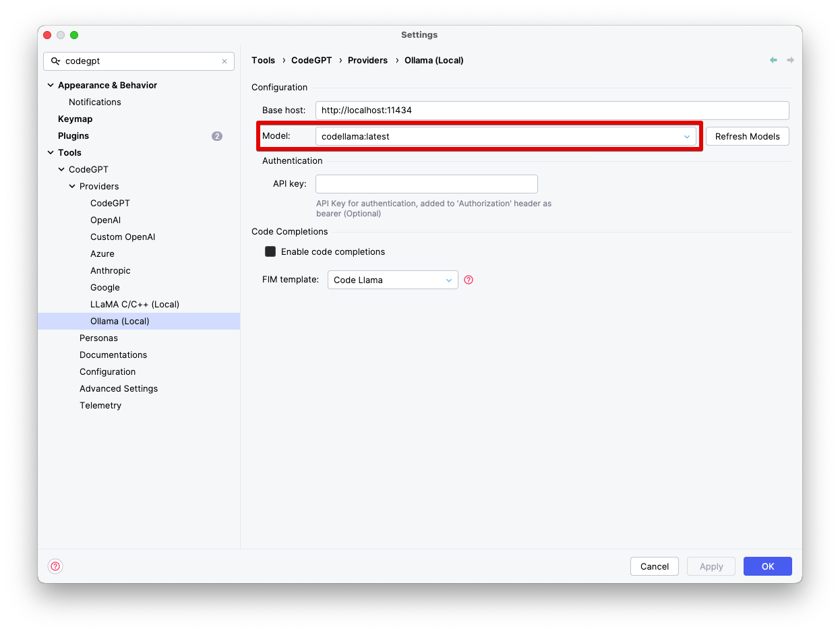The height and width of the screenshot is (633, 840).
Task: Open Personas settings
Action: (x=98, y=338)
